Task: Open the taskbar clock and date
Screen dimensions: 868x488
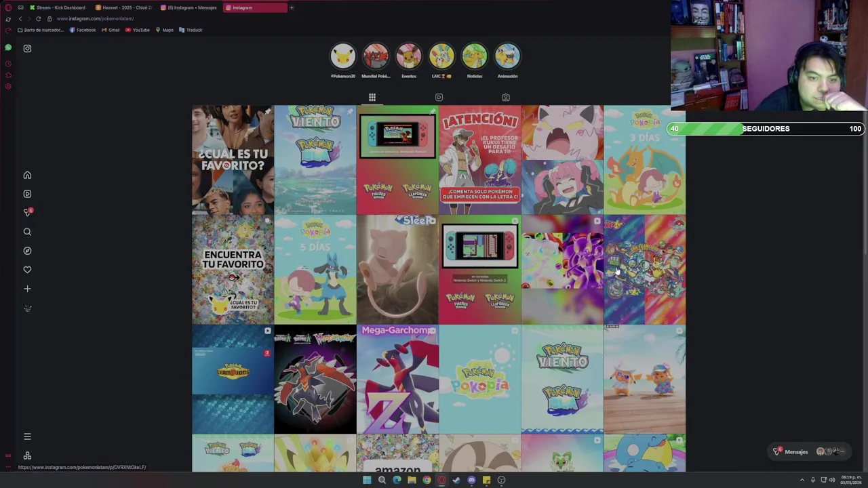Action: 850,480
